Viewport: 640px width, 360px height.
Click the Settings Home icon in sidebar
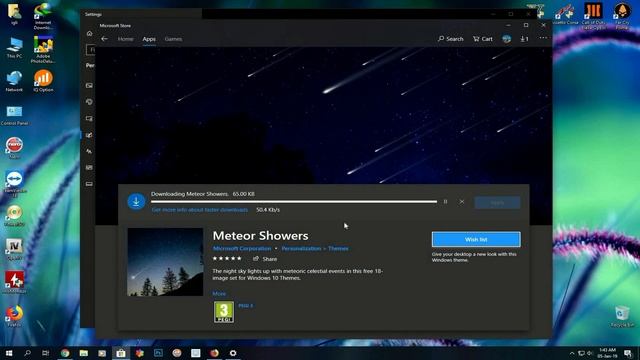pos(89,33)
